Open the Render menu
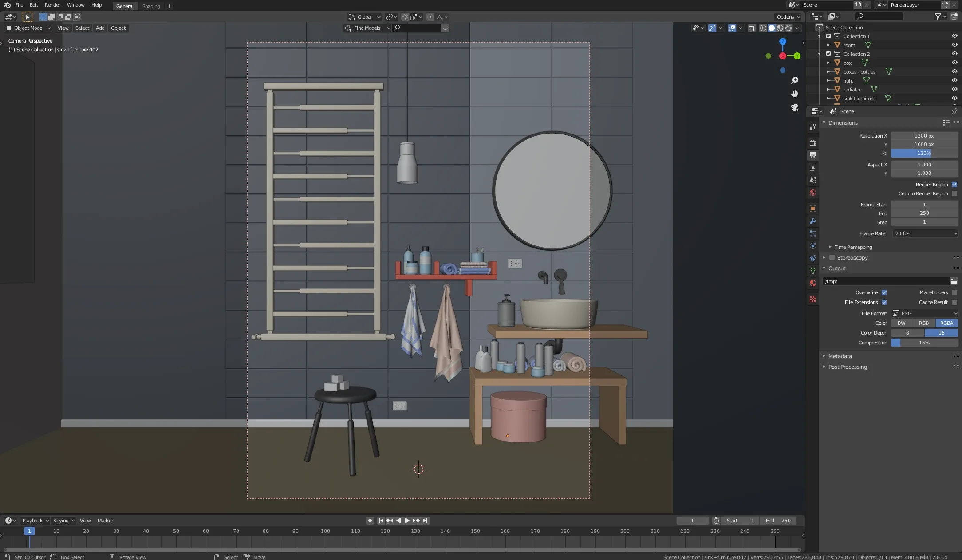Image resolution: width=962 pixels, height=560 pixels. (52, 5)
